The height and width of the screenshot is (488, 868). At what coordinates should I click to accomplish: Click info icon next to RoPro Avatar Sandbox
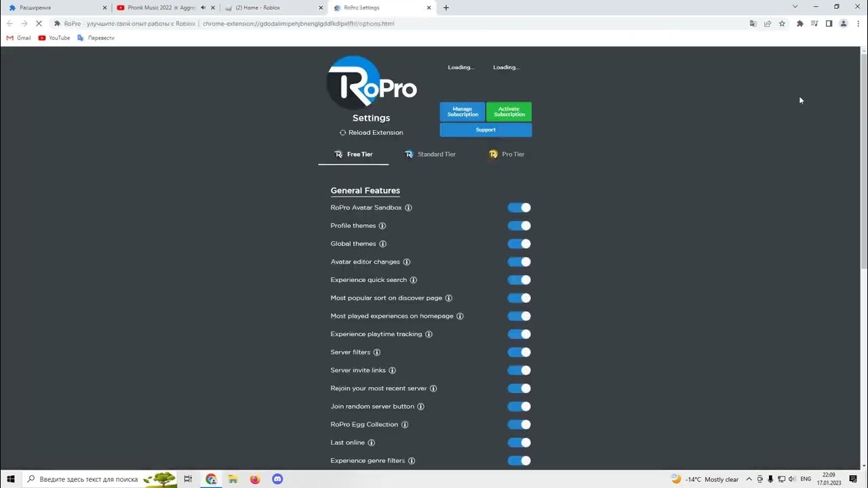coord(408,208)
